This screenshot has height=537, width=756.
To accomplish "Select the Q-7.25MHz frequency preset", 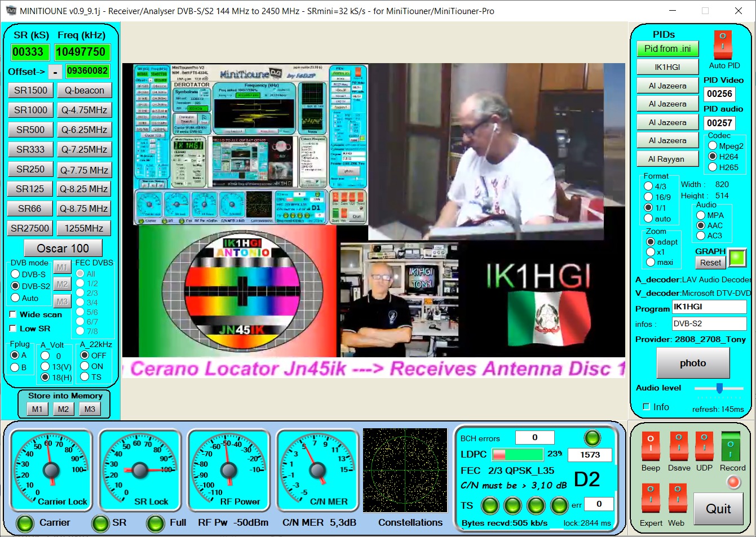I will tap(85, 149).
